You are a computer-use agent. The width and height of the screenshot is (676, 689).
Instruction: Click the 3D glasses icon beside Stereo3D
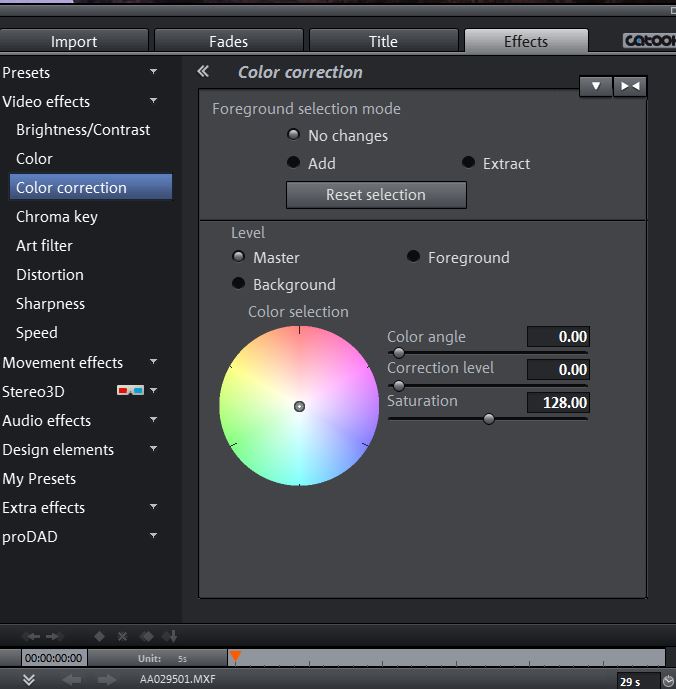click(130, 391)
